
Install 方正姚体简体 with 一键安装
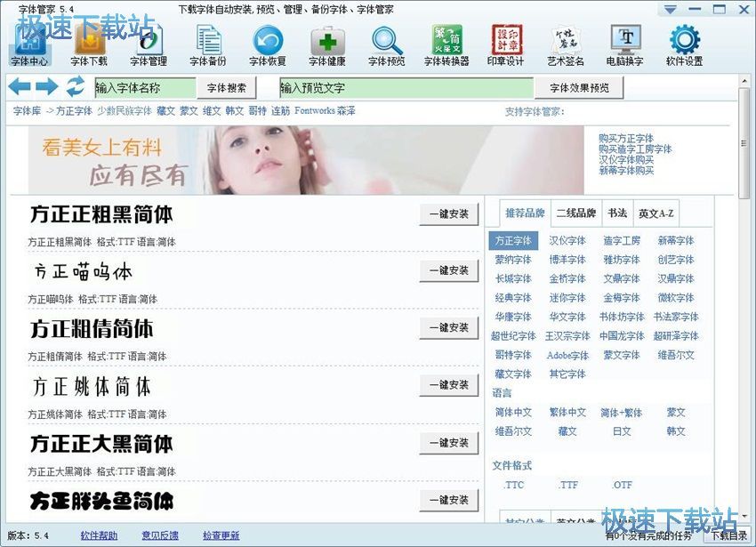pos(449,385)
